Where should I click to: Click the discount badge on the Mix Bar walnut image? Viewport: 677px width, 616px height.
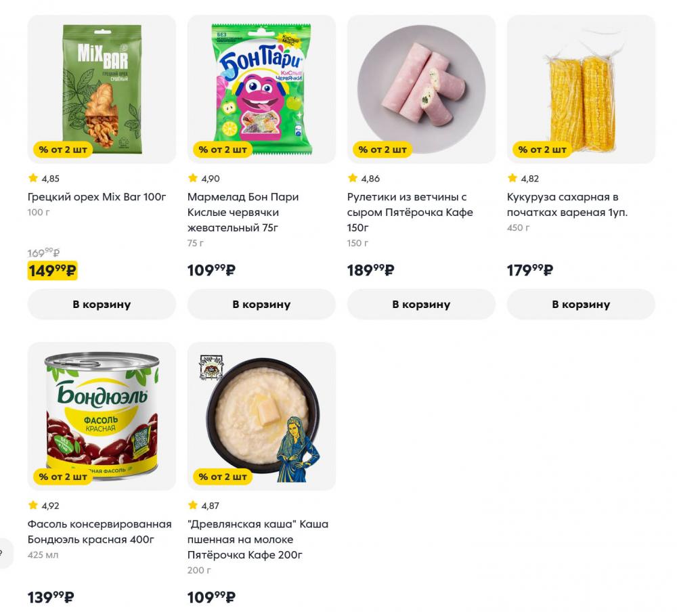63,150
